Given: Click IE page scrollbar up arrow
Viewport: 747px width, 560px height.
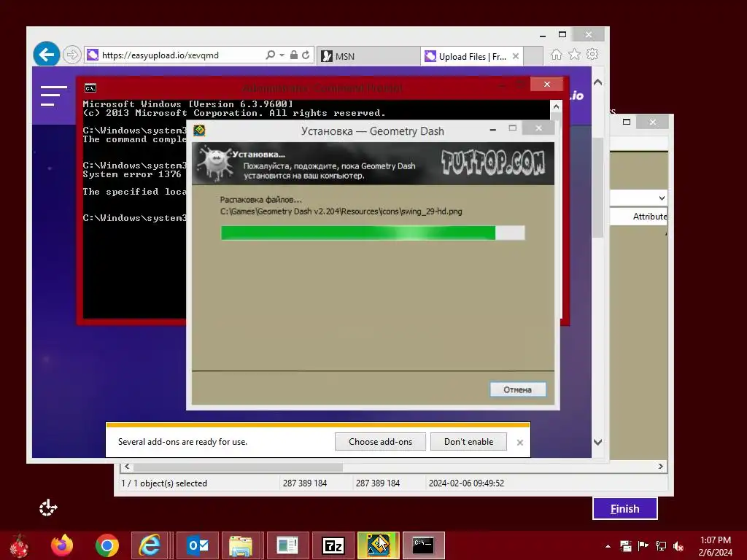Looking at the screenshot, I should pos(598,82).
